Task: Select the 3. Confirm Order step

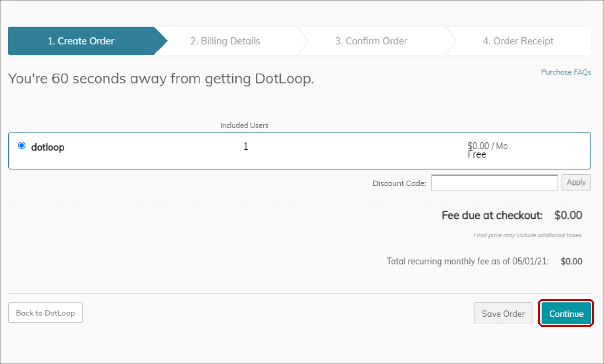Action: [371, 41]
